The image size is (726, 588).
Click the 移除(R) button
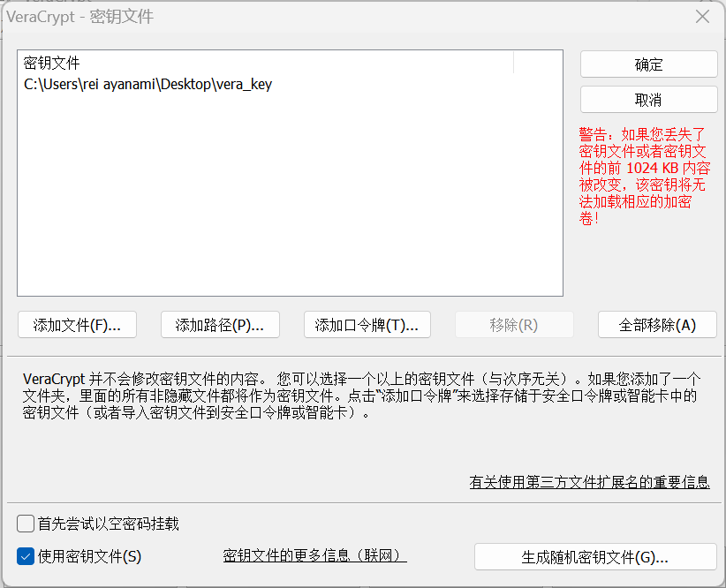pyautogui.click(x=514, y=325)
